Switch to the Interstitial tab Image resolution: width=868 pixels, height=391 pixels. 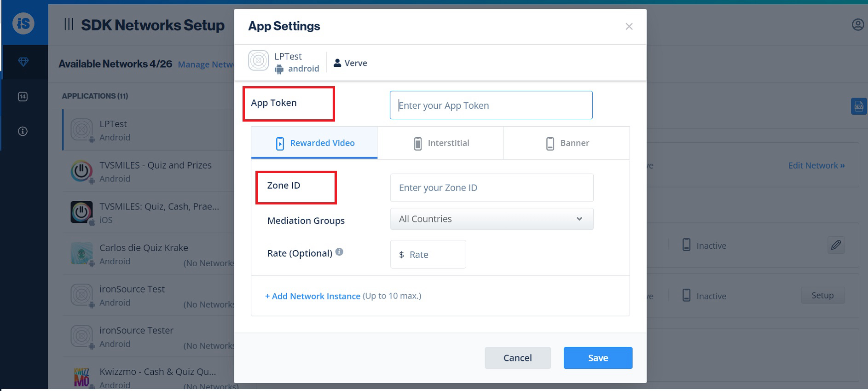[440, 143]
